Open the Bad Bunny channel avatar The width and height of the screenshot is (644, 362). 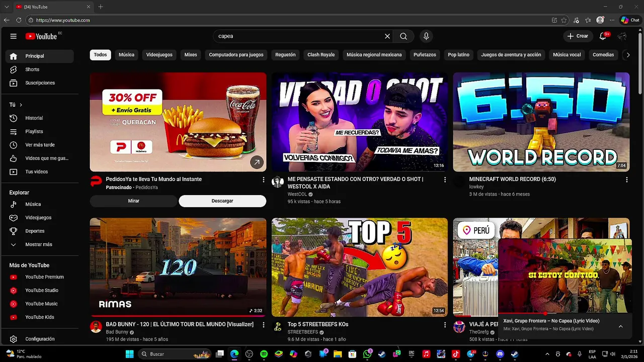point(96,327)
